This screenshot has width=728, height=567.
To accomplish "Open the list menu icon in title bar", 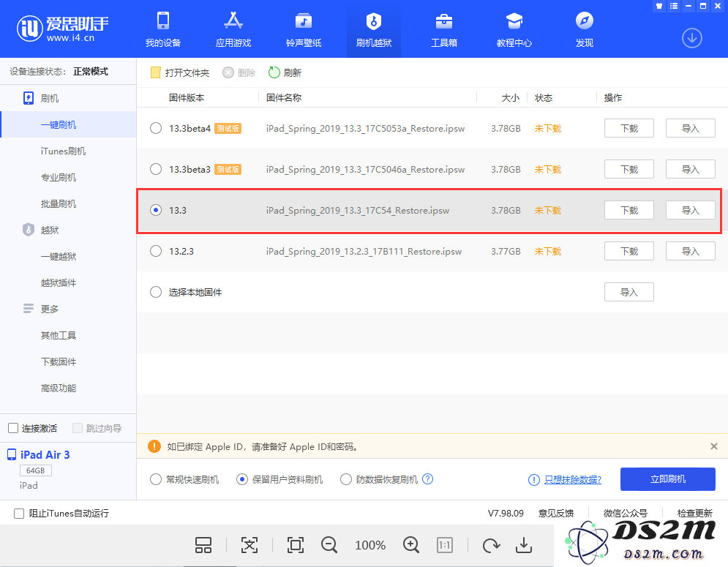I will pyautogui.click(x=674, y=6).
